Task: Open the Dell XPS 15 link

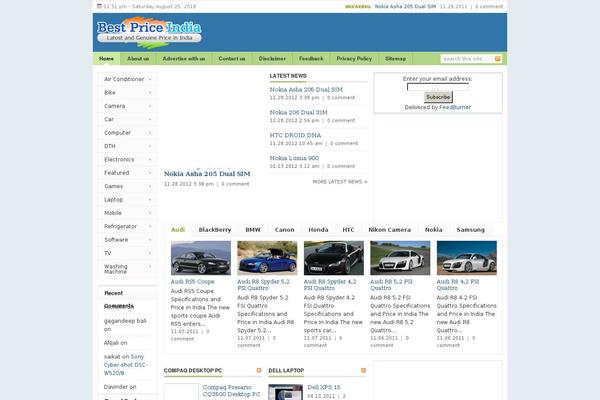Action: point(324,387)
